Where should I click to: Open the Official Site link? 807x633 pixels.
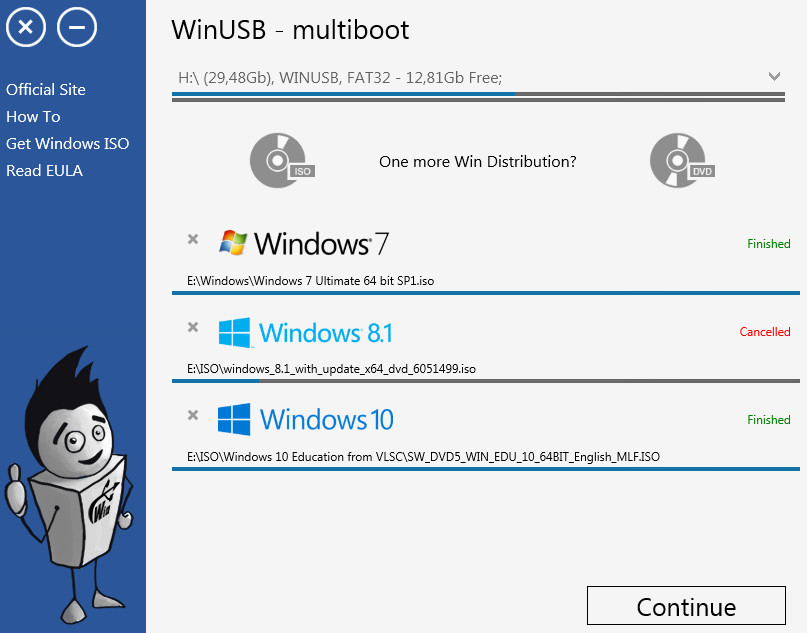click(46, 89)
